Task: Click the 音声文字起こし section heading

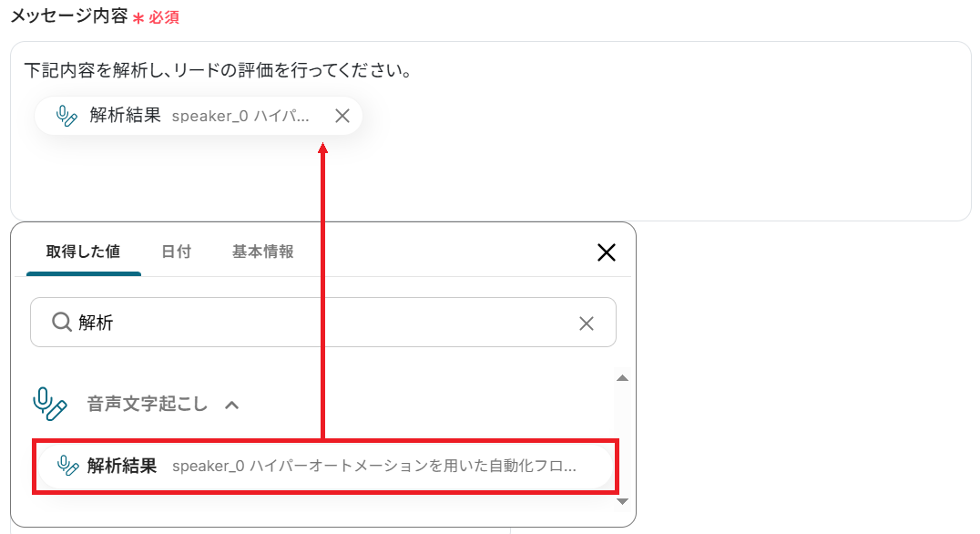Action: [147, 404]
